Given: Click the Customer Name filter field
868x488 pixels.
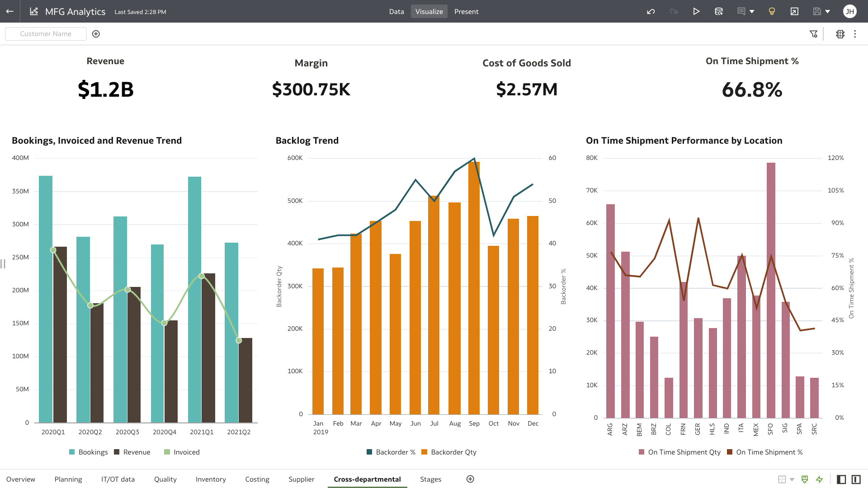Looking at the screenshot, I should click(x=46, y=34).
